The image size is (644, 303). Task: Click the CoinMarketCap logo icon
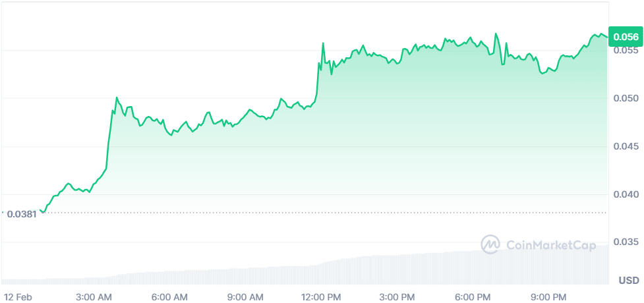(x=490, y=244)
